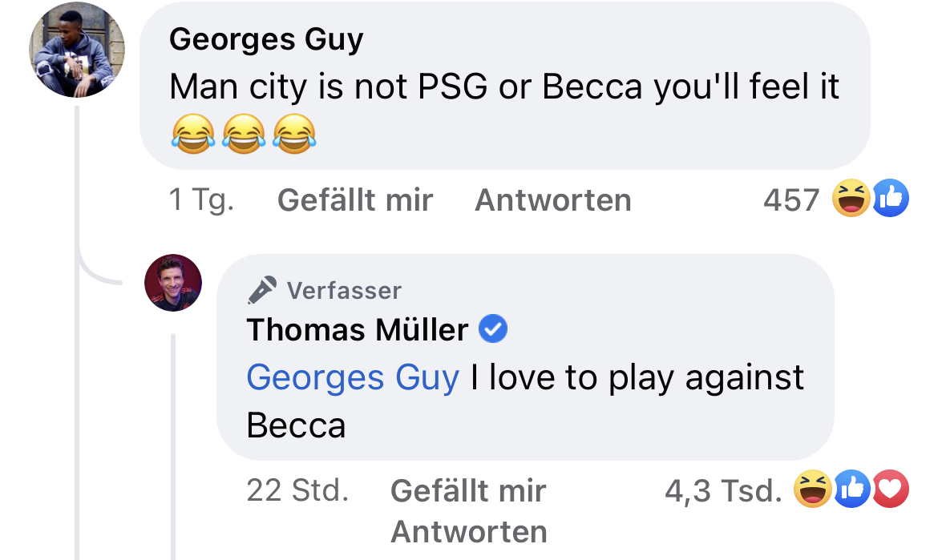Click the Verfasser microphone icon
Screen dimensions: 938x560
tap(262, 290)
